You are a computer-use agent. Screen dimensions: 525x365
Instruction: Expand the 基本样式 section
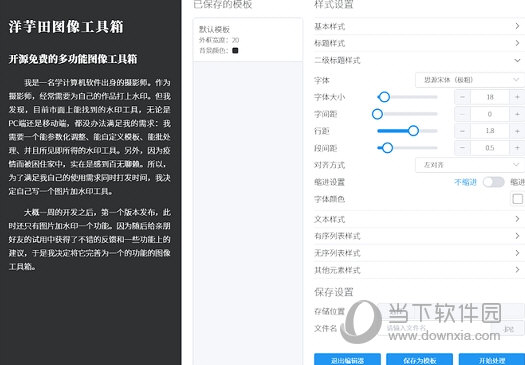point(419,26)
